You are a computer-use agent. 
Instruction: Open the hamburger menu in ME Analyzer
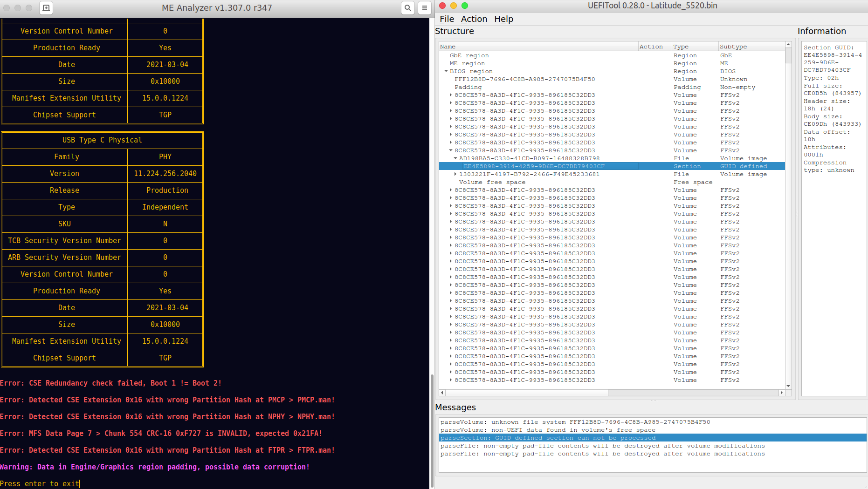[x=424, y=8]
